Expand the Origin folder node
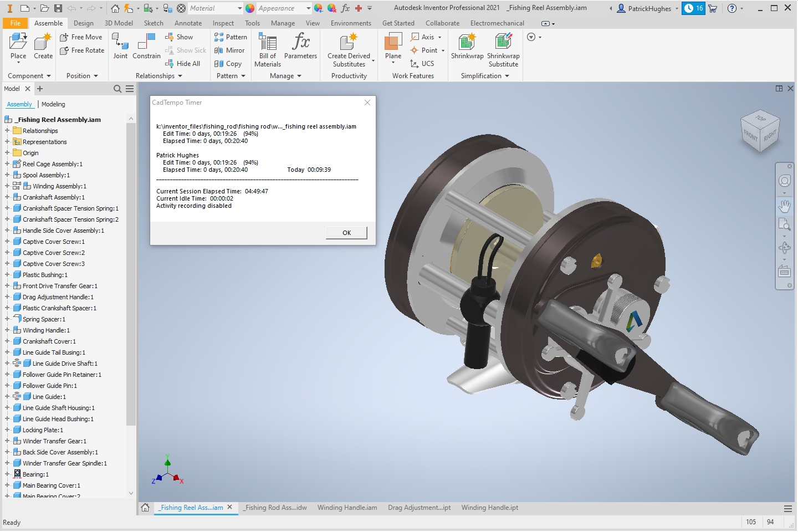Viewport: 798px width, 532px height. 7,153
